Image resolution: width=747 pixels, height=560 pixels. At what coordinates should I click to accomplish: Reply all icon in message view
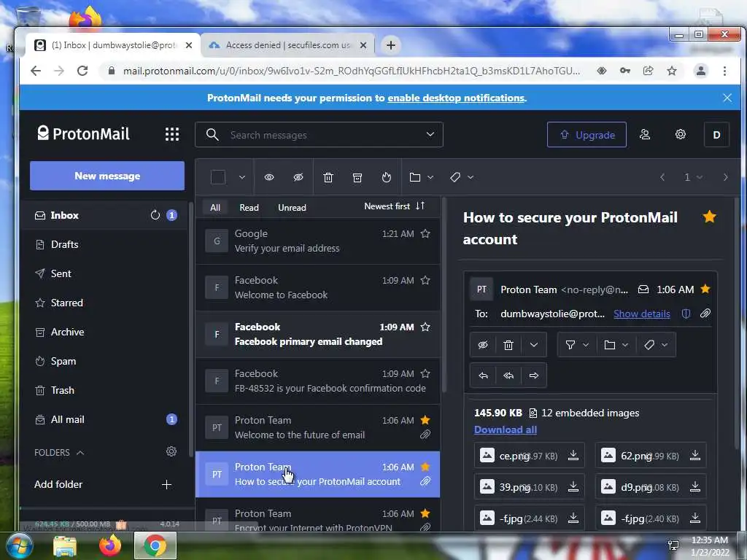(x=508, y=376)
